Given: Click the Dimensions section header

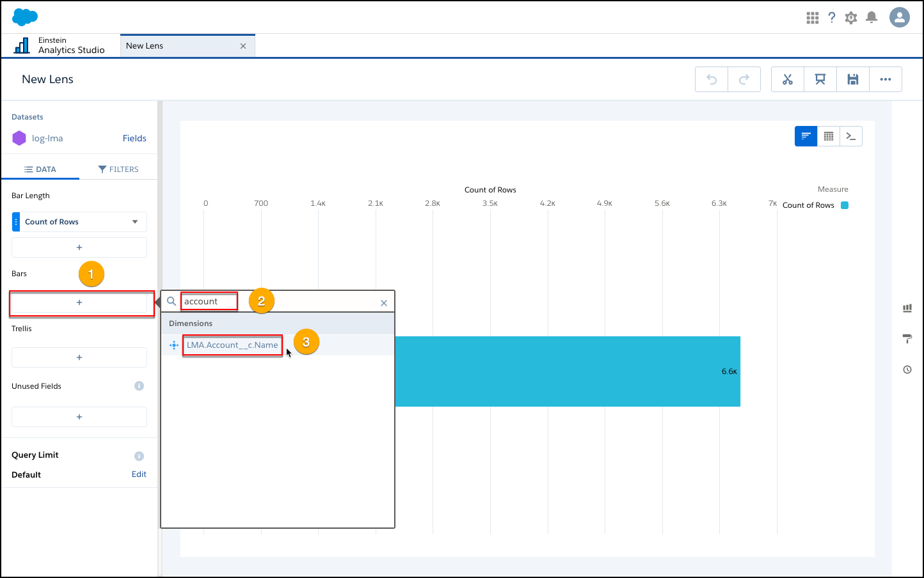Looking at the screenshot, I should (x=278, y=324).
